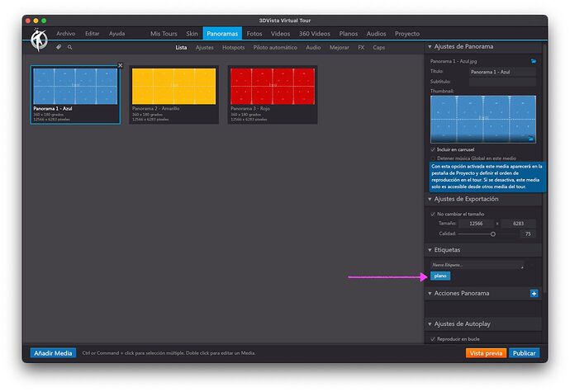Click the 3DVista logo icon
This screenshot has height=392, width=570.
click(x=39, y=40)
